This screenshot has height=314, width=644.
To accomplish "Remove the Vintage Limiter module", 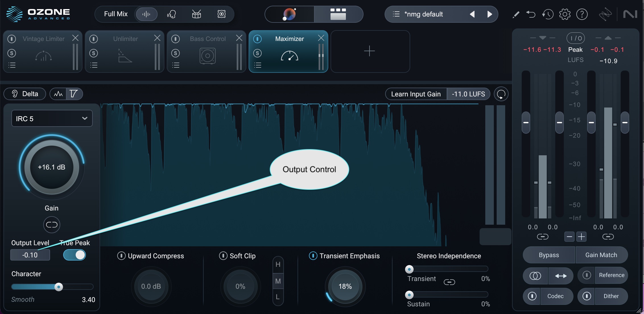I will [x=75, y=38].
